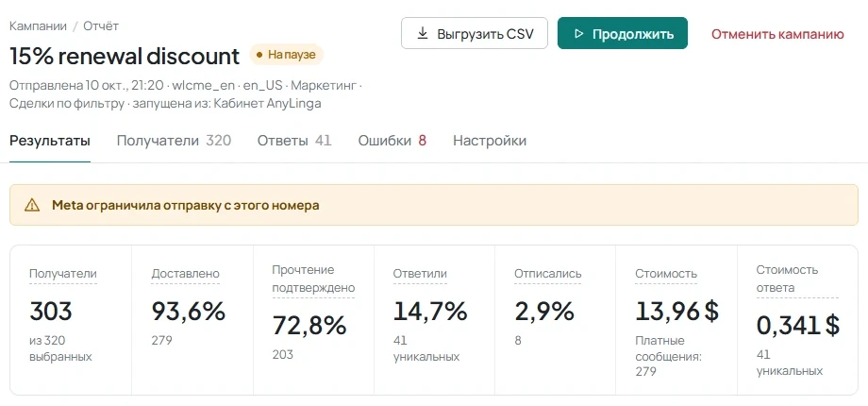Click the play icon in Продолжить button

[579, 34]
